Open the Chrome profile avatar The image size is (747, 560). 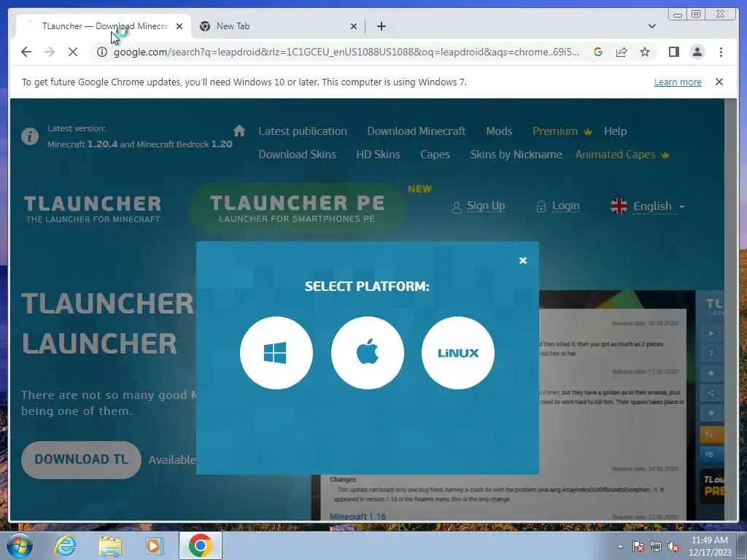point(697,52)
